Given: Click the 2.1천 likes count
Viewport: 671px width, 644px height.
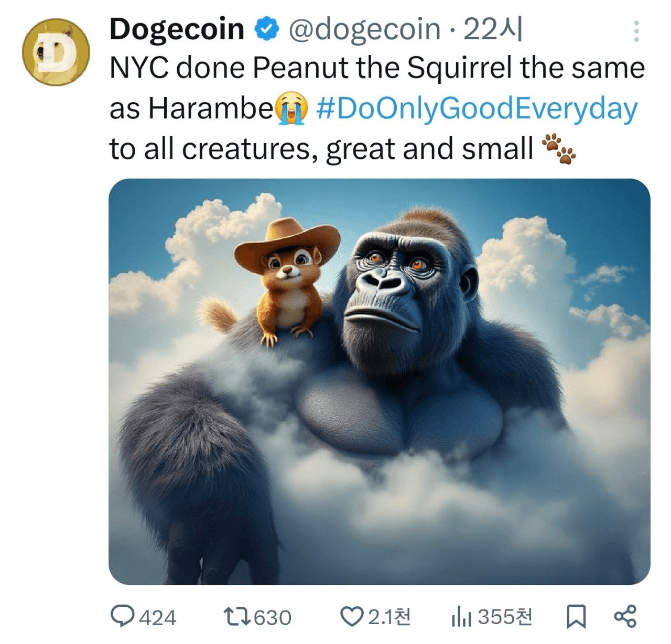Looking at the screenshot, I should 389,617.
